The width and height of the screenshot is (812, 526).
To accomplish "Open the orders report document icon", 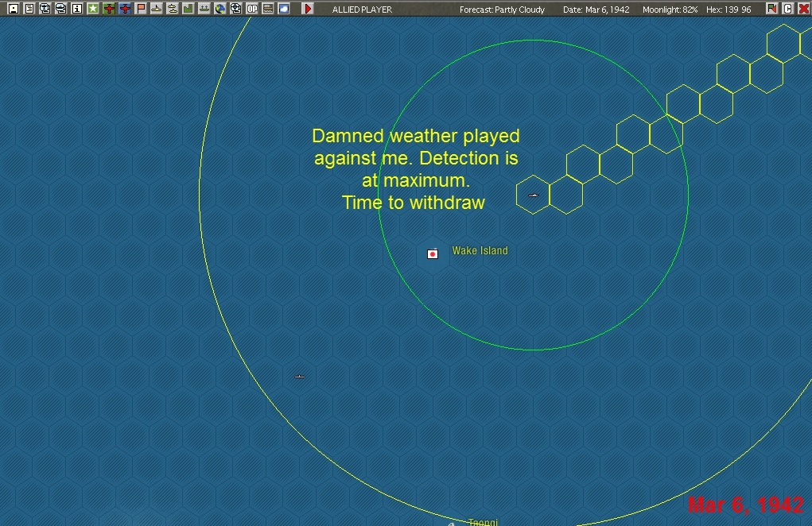I will tap(29, 10).
